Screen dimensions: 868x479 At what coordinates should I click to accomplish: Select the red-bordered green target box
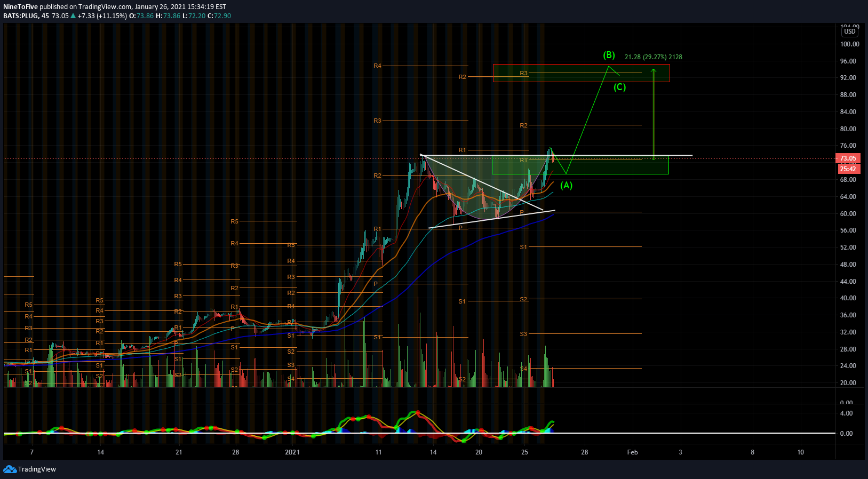coord(581,73)
